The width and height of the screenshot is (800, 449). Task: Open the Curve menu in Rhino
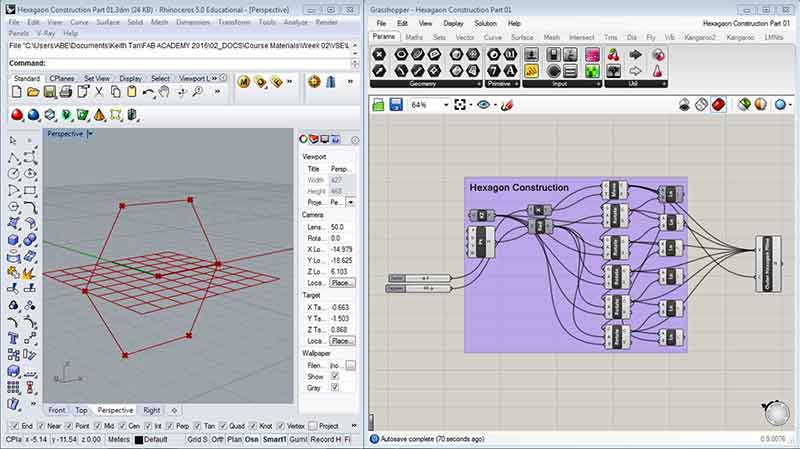(x=79, y=22)
